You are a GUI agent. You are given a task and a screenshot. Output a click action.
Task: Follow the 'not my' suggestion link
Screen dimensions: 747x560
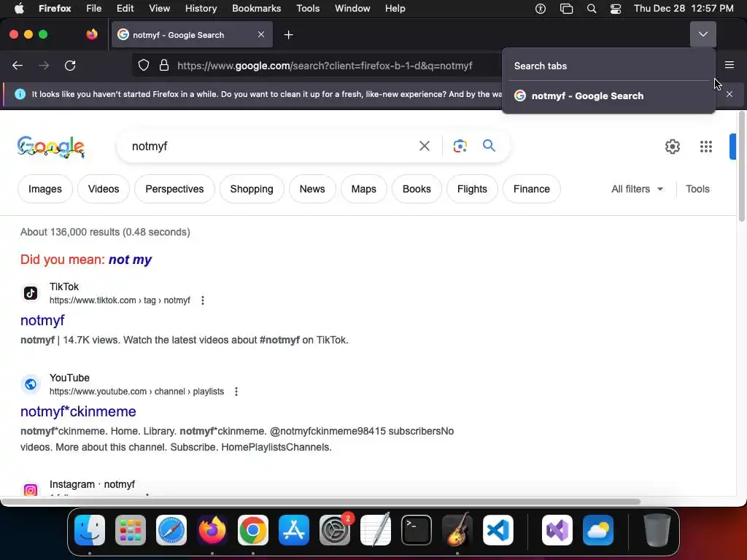[130, 260]
